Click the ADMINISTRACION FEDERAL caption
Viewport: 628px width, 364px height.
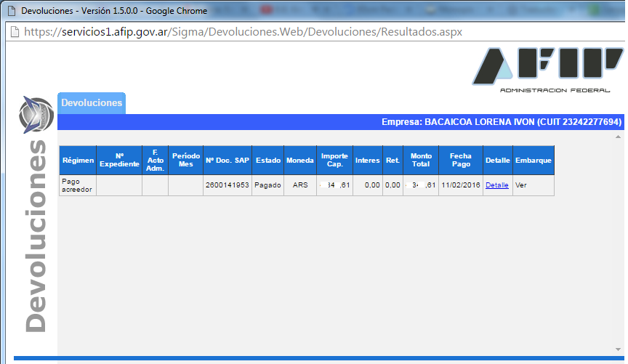(555, 91)
